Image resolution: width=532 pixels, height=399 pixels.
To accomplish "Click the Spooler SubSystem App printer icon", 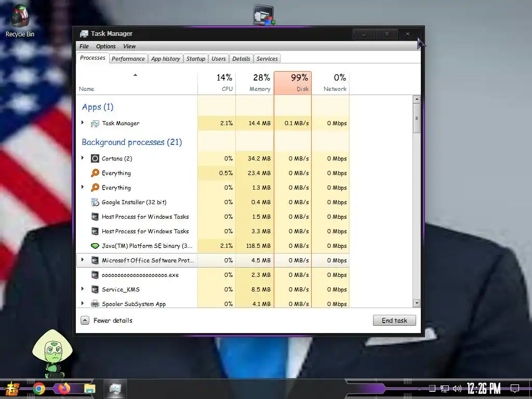I will coord(95,303).
